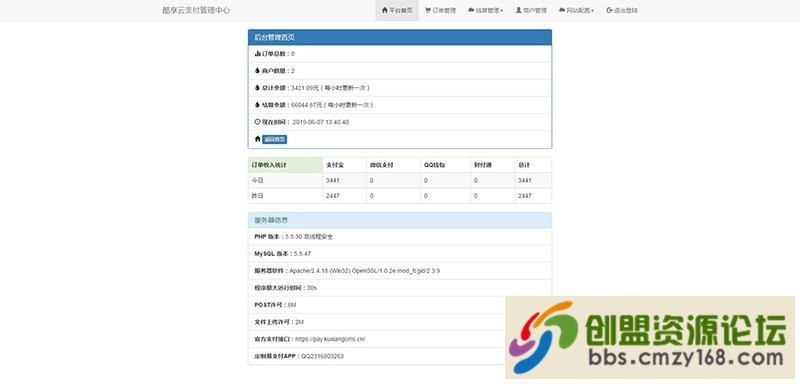Click 2447 in 昨日 row's 支付宝 column
Screen dimensions: 800x384
click(x=333, y=196)
